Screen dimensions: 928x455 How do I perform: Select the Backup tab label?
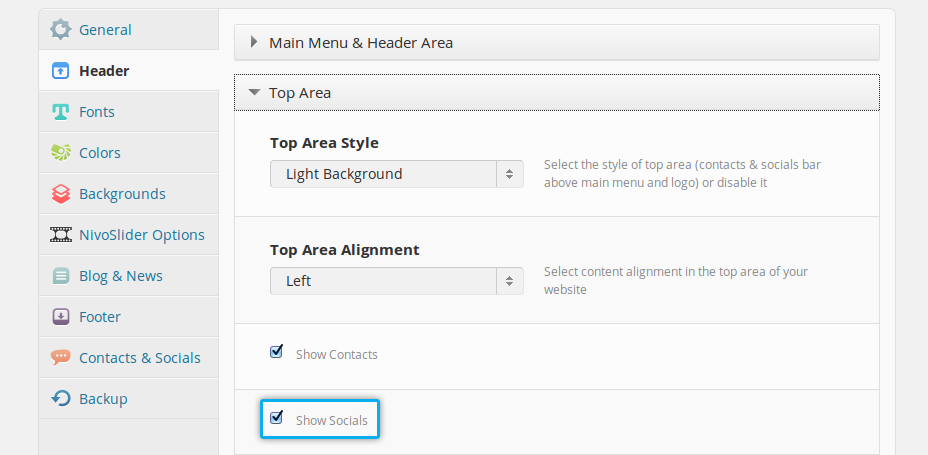[103, 399]
